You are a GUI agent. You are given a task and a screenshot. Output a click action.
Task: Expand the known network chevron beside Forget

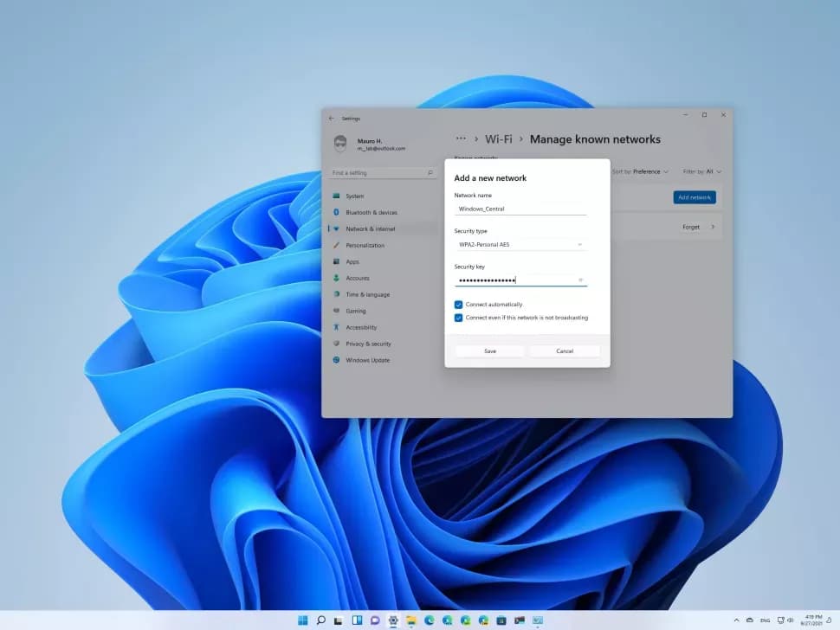713,227
